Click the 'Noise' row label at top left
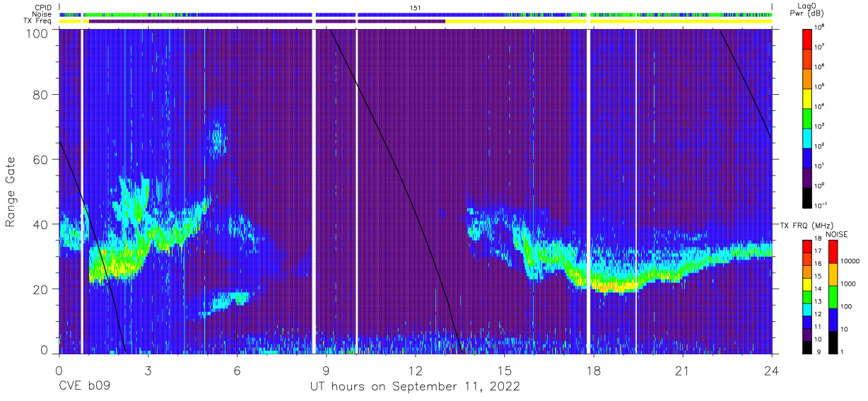Screen dimensions: 868x401 point(42,14)
